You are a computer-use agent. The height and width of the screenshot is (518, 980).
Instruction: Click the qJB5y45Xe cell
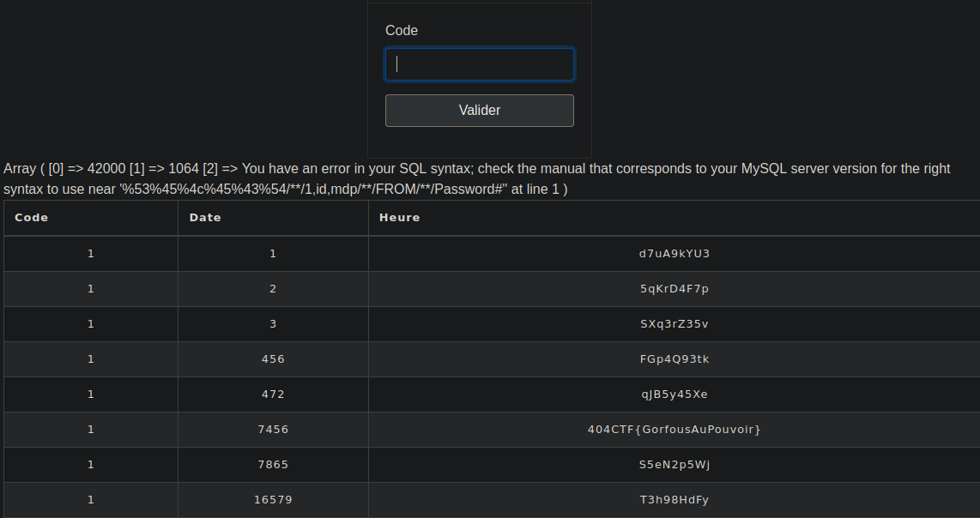(x=674, y=395)
